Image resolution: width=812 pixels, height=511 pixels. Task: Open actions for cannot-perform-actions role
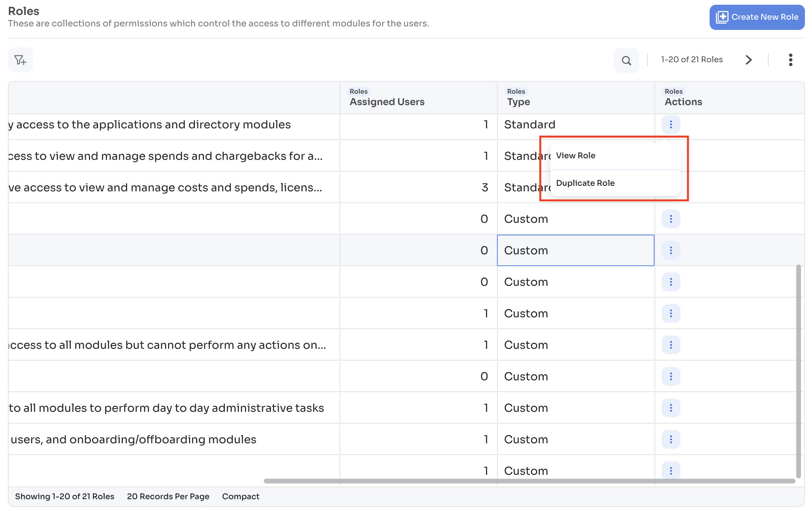[x=671, y=345]
